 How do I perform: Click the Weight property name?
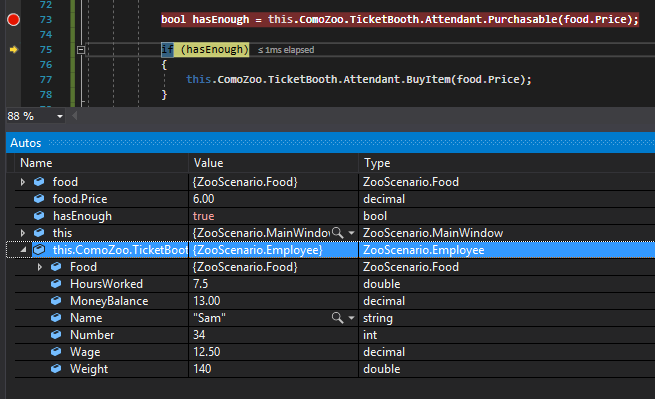click(89, 369)
